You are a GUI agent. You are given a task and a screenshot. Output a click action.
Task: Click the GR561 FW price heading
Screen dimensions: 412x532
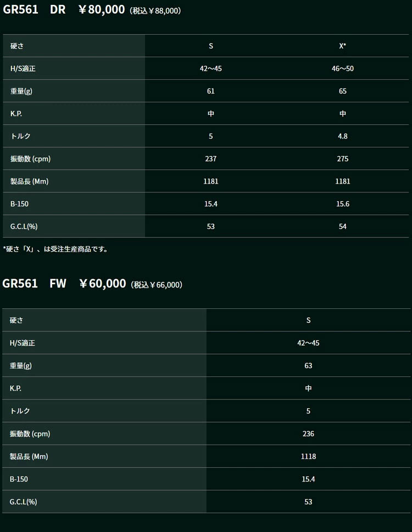point(92,284)
